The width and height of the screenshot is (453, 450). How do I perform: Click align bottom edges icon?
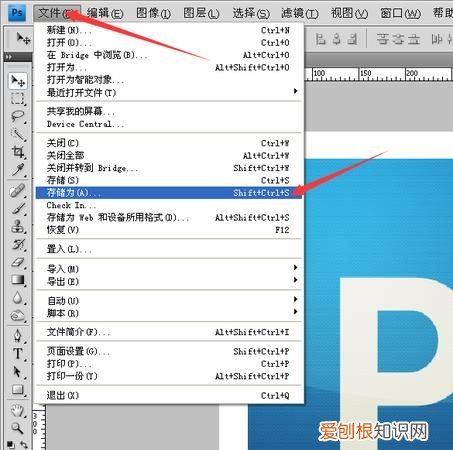[x=352, y=39]
